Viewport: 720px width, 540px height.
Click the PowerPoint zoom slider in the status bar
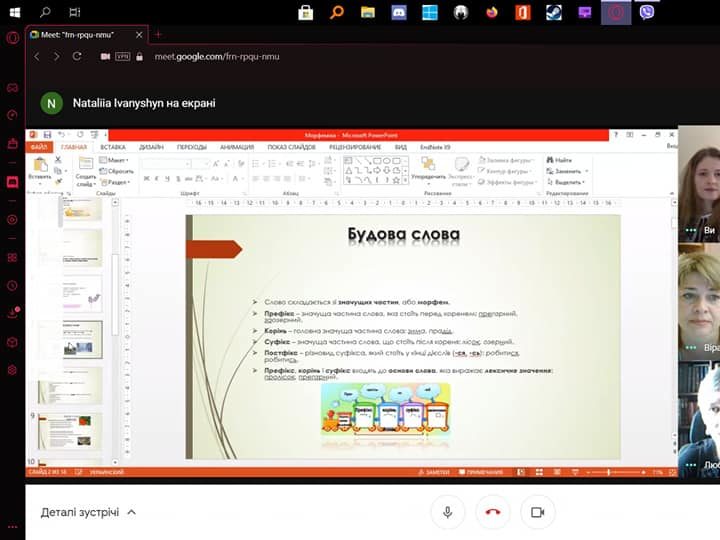click(610, 471)
